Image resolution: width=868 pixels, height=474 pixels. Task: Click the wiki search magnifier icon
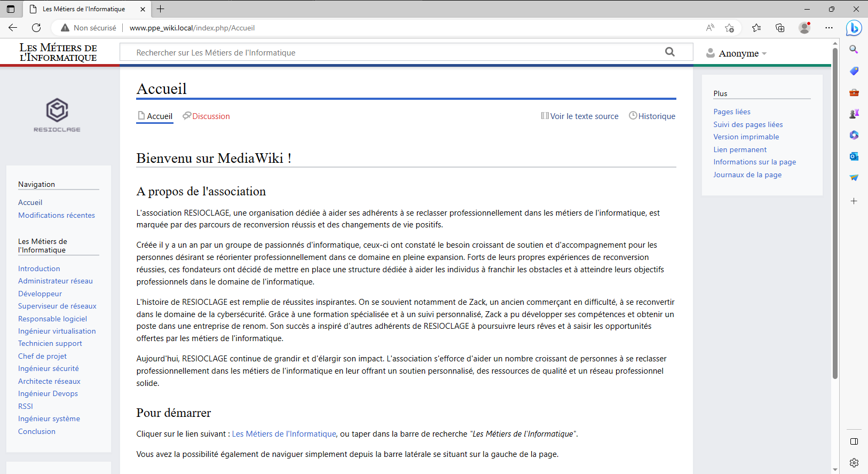(669, 52)
